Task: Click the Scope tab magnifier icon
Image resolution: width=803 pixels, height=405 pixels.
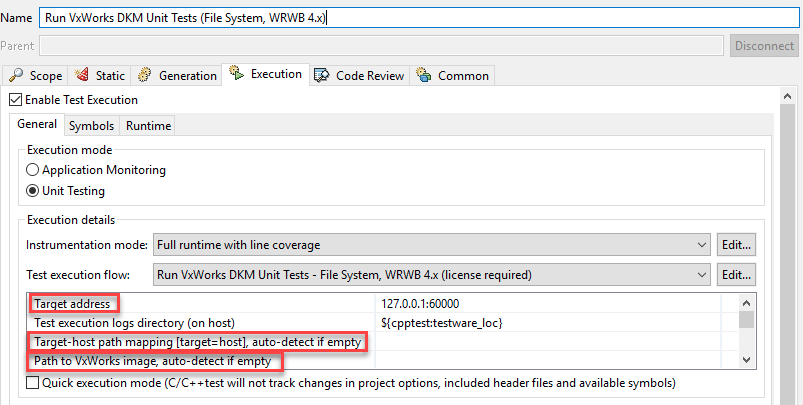Action: point(16,75)
